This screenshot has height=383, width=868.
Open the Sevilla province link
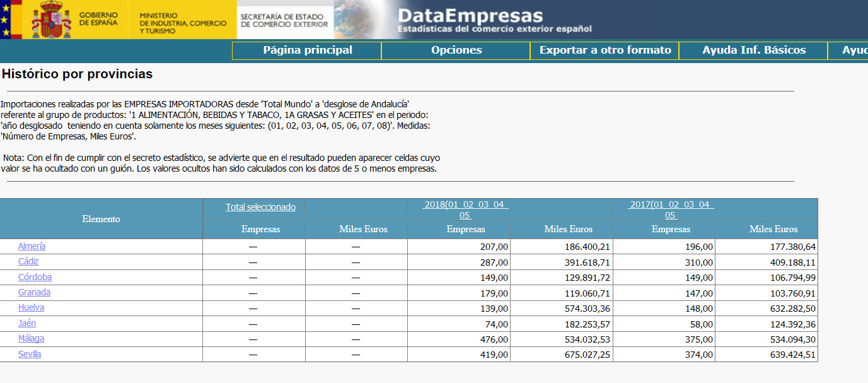pos(30,354)
